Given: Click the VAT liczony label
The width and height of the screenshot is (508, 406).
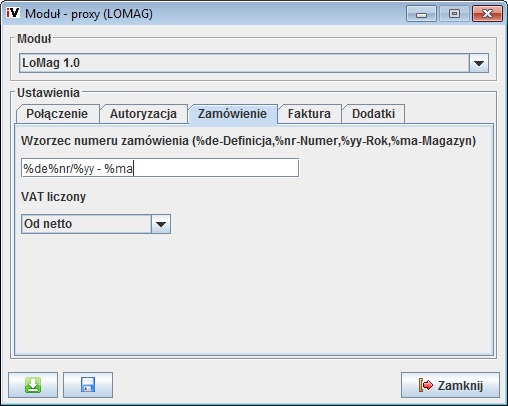Looking at the screenshot, I should 53,197.
